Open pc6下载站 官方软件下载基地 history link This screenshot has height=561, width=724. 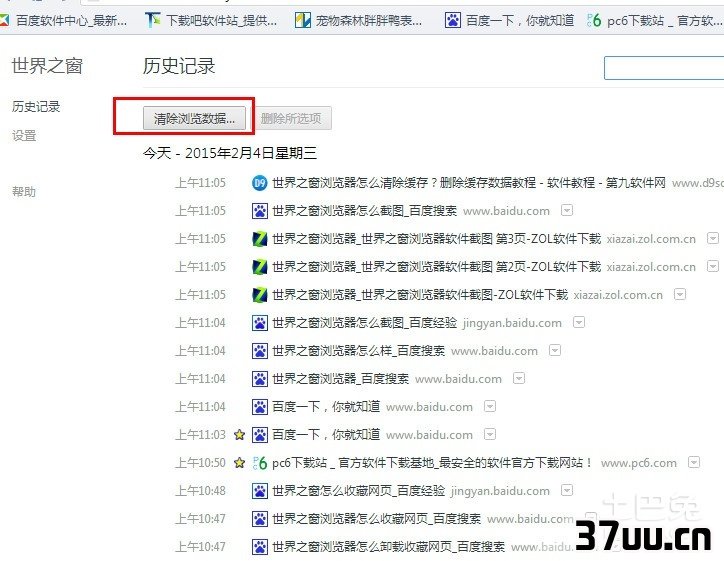click(433, 463)
